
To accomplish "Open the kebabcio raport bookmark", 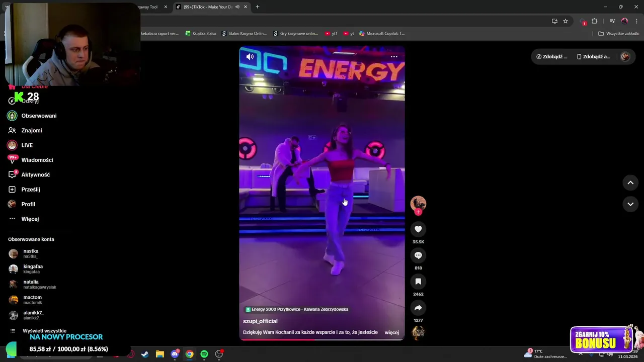I will [x=160, y=34].
